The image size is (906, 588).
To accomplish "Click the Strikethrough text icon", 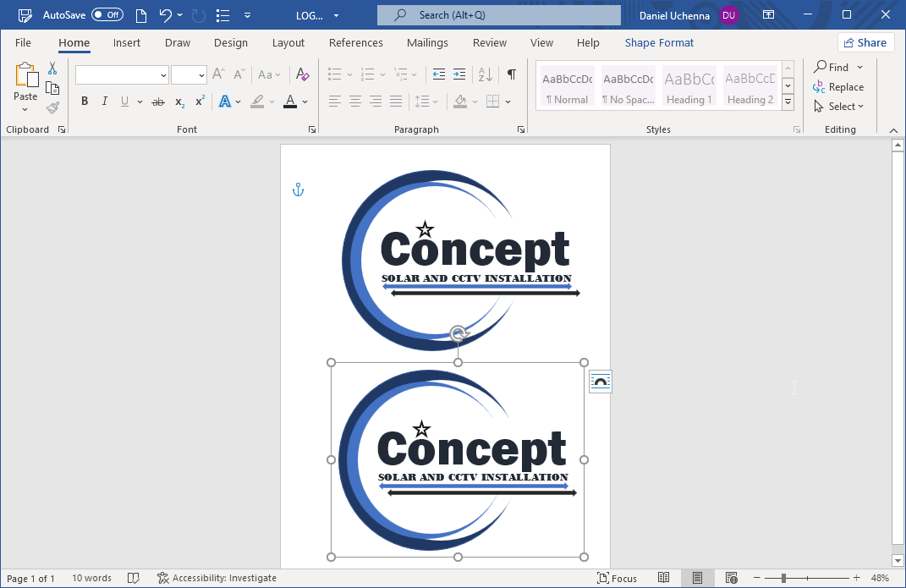I will [x=157, y=102].
